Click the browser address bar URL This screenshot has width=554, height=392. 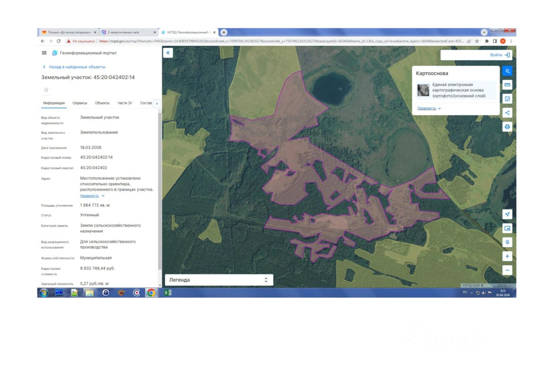(x=281, y=41)
